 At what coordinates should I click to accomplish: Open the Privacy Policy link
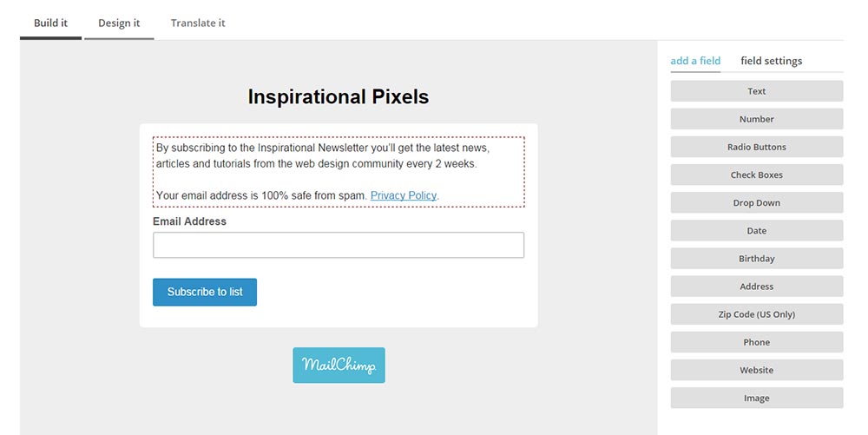pyautogui.click(x=403, y=196)
